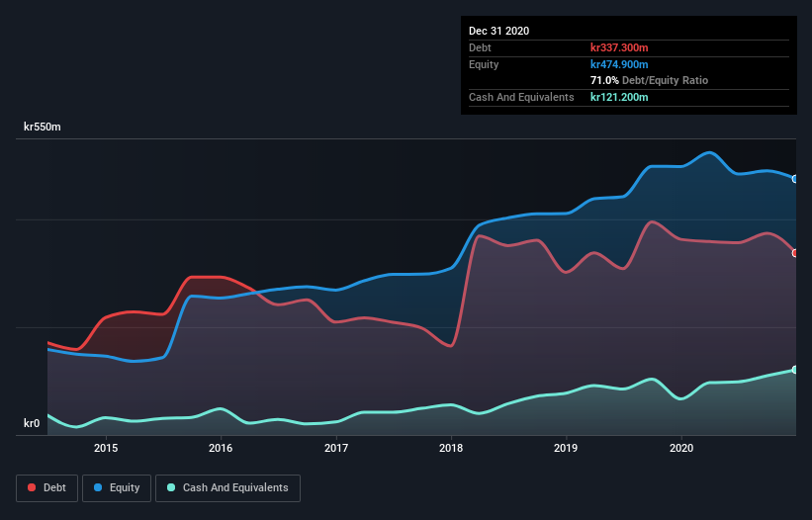Click the kr0 y-axis label
This screenshot has width=812, height=520.
(x=32, y=423)
